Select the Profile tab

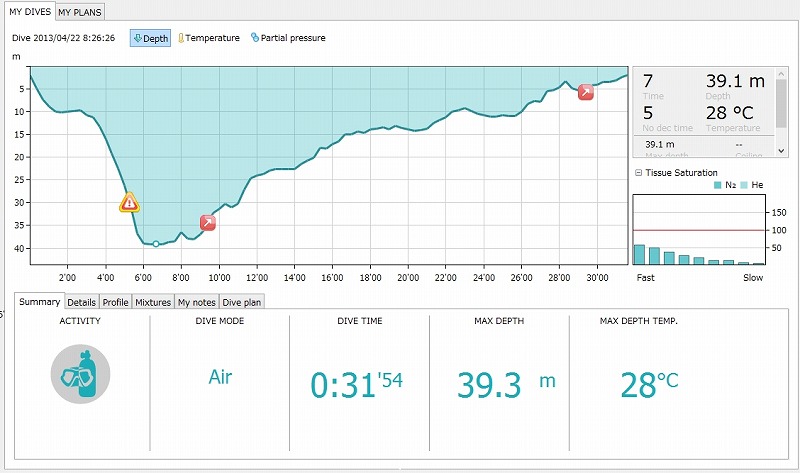tap(115, 301)
